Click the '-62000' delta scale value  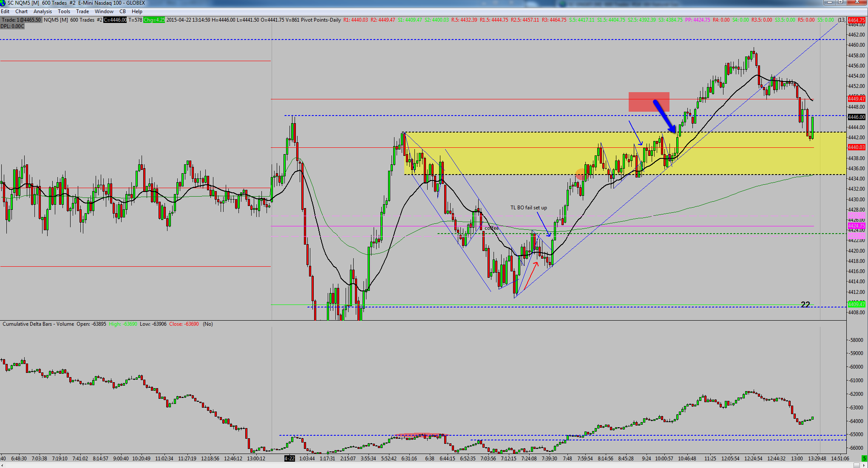(x=857, y=394)
